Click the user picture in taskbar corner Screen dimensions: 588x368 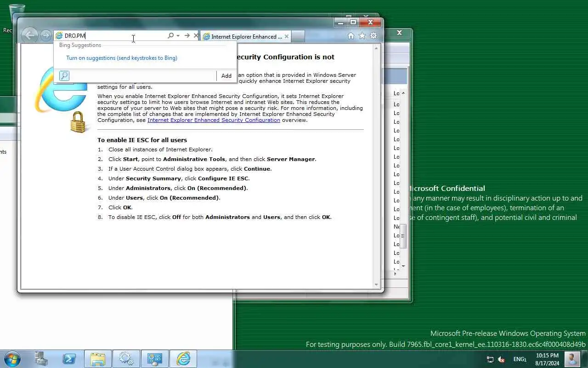[572, 359]
